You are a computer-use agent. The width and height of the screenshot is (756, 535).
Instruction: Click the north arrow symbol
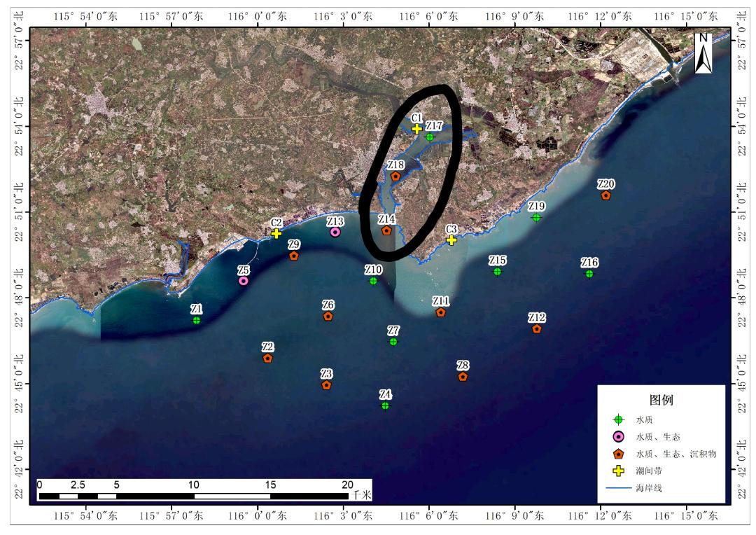coord(703,53)
